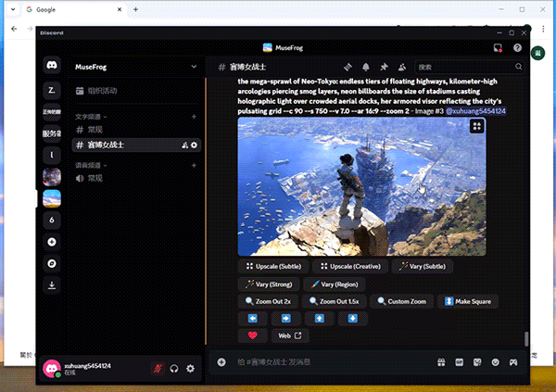Click the red heart favorite button
556x392 pixels.
click(x=253, y=335)
